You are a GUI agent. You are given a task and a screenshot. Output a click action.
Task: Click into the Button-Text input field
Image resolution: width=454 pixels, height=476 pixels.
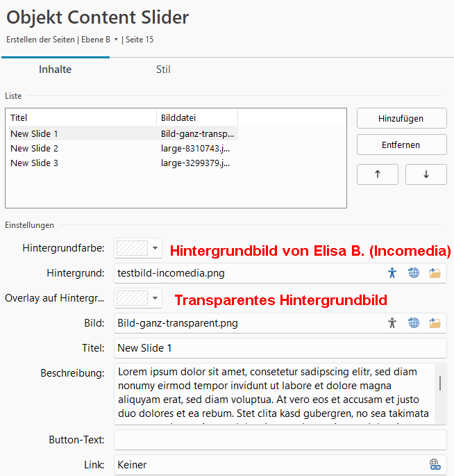[280, 440]
